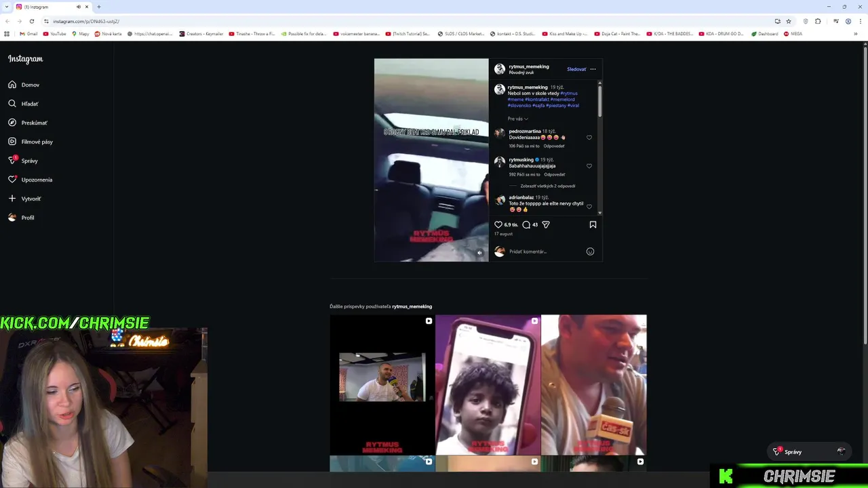Viewport: 868px width, 488px height.
Task: Reply to pedrozmartina's comment via Odpovedať
Action: click(x=554, y=146)
